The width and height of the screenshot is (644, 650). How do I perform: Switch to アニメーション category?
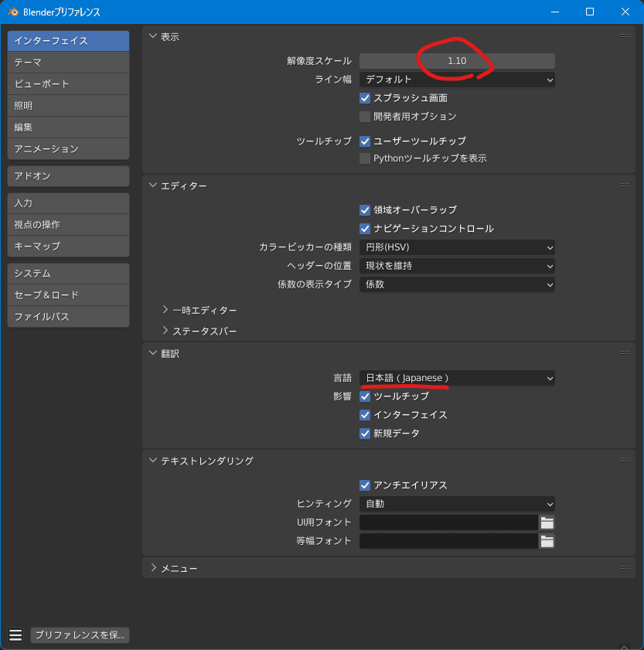pyautogui.click(x=69, y=149)
